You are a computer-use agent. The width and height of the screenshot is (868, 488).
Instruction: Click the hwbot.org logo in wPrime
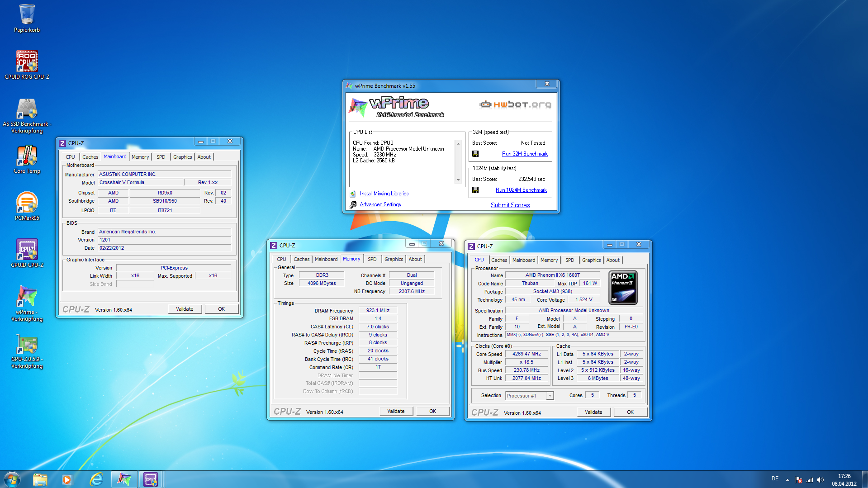(516, 104)
